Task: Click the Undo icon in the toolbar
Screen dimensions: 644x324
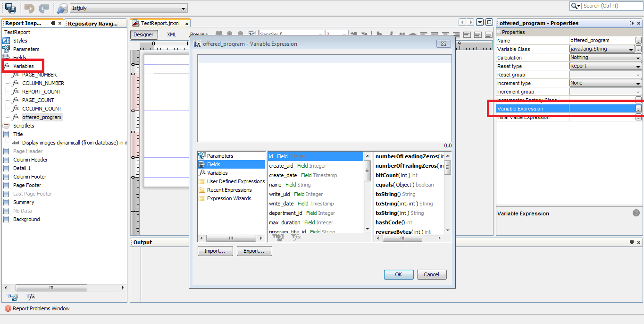Action: tap(29, 8)
